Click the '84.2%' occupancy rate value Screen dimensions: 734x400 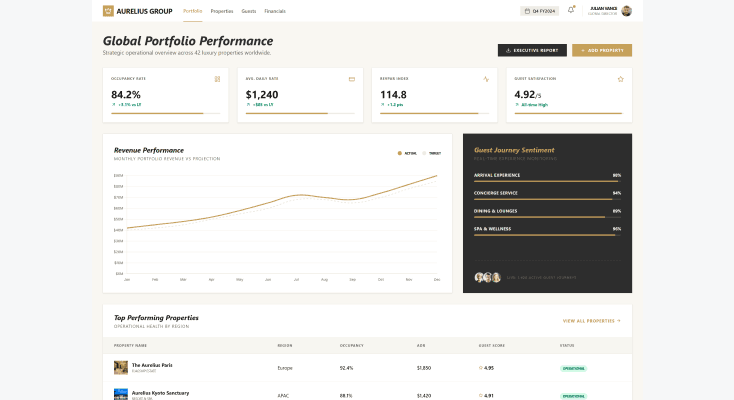tap(126, 95)
